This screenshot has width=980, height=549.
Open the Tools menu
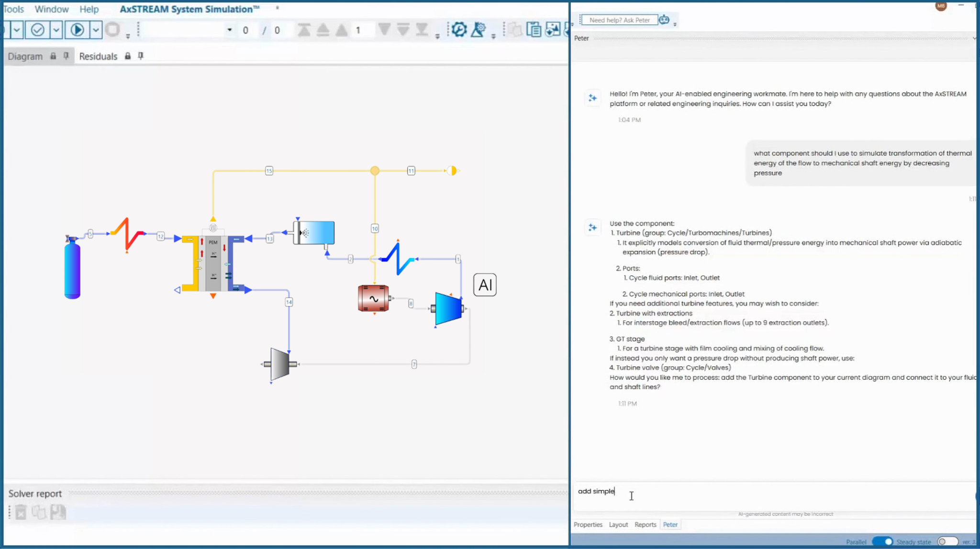click(x=13, y=9)
